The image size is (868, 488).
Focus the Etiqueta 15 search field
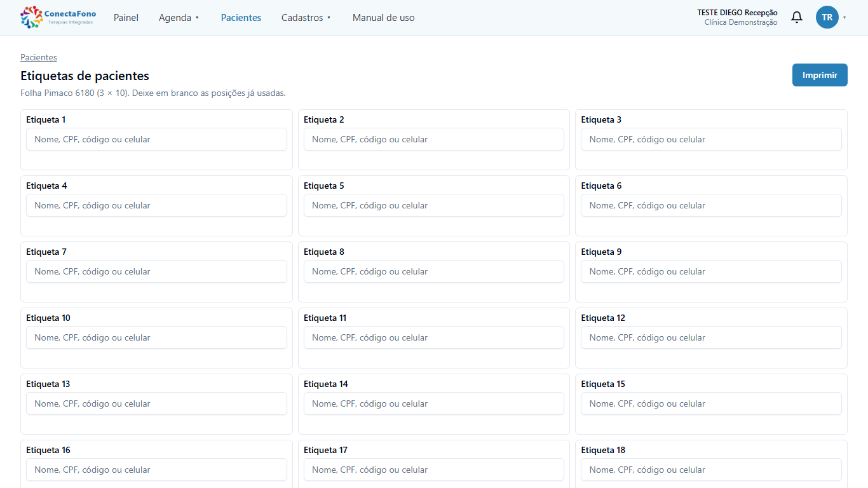tap(711, 403)
